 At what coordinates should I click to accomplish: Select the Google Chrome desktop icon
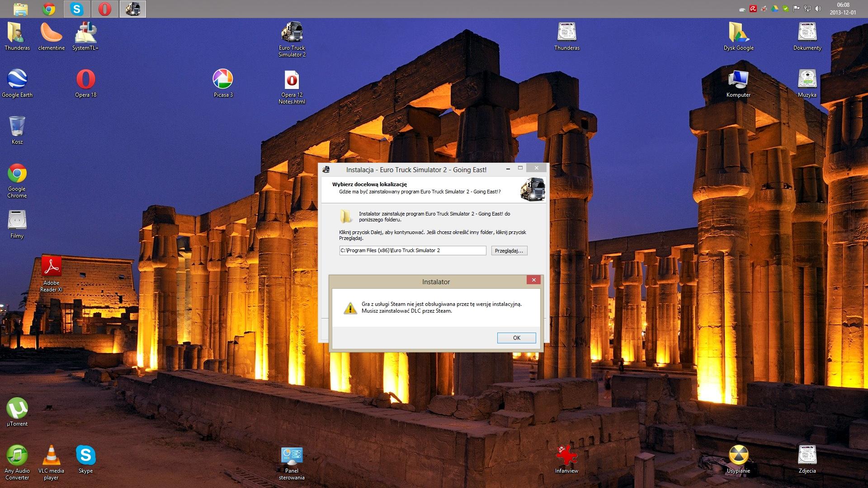click(17, 180)
